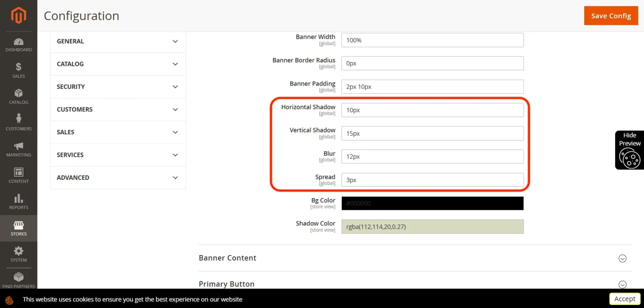Accept the cookie notice
644x308 pixels.
click(x=625, y=299)
